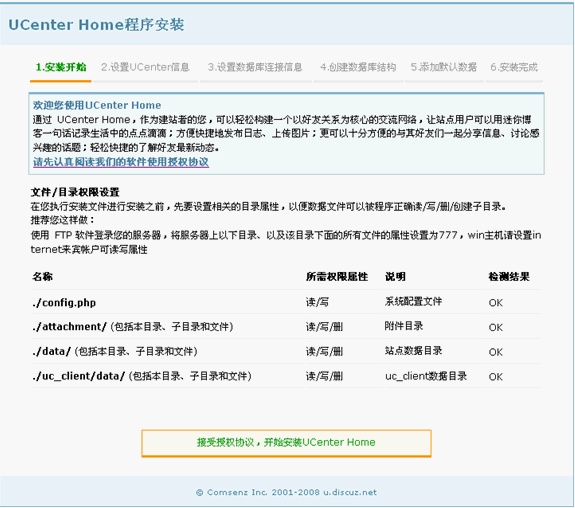Click the 检测结果 column header

point(509,277)
